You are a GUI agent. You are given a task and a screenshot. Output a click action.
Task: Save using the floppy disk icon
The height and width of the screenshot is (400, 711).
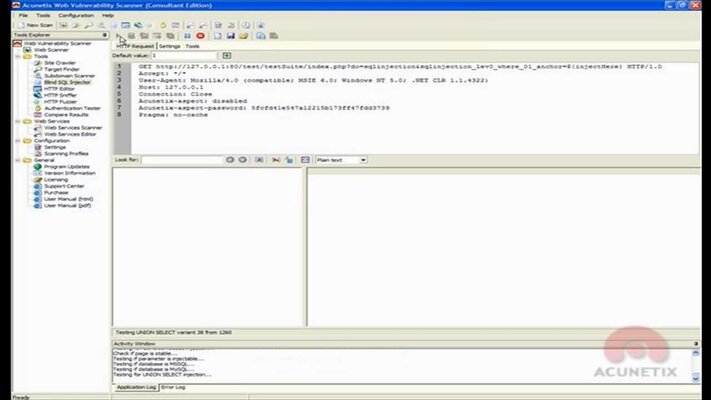coord(230,36)
